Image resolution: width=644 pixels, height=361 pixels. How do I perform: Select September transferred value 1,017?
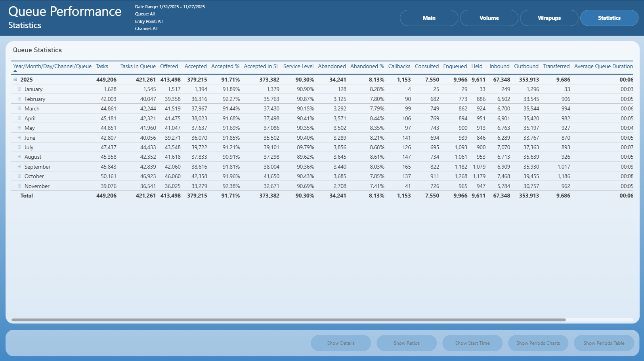[x=564, y=167]
